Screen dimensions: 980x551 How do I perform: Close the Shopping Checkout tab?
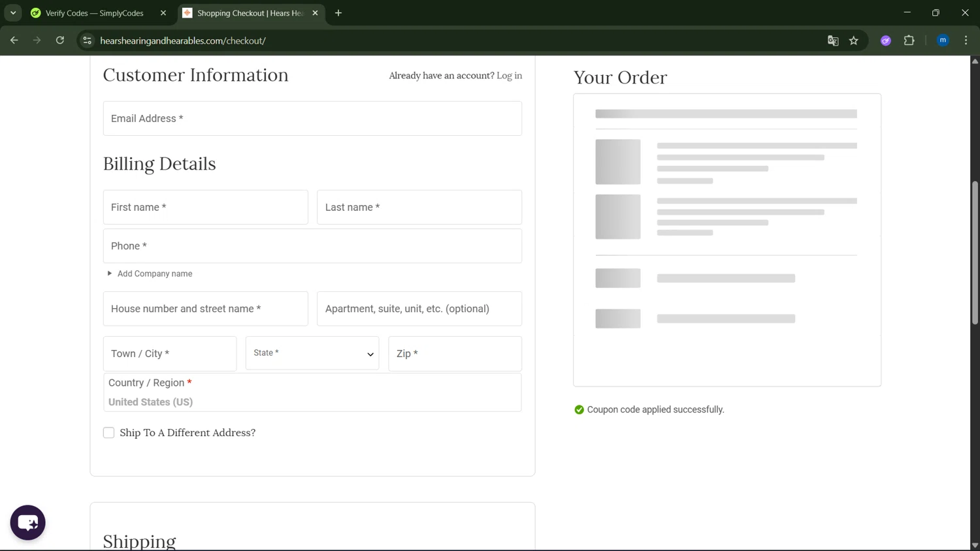tap(315, 13)
